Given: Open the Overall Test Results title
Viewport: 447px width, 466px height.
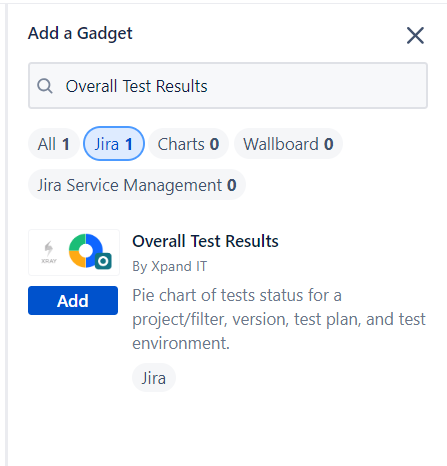Looking at the screenshot, I should [x=205, y=241].
